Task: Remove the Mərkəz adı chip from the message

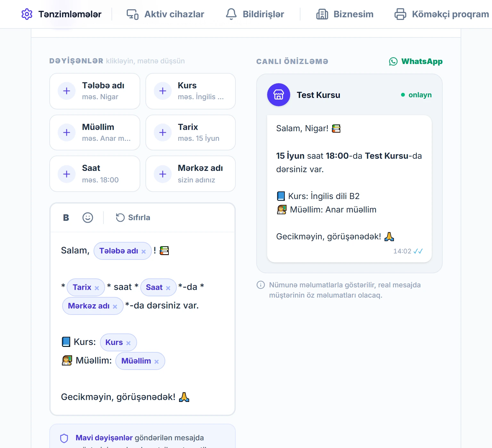Action: point(115,307)
